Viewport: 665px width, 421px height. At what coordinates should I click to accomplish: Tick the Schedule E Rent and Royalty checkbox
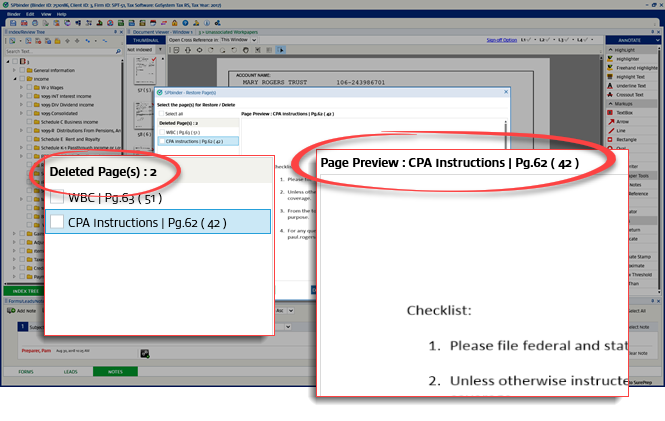[x=30, y=139]
